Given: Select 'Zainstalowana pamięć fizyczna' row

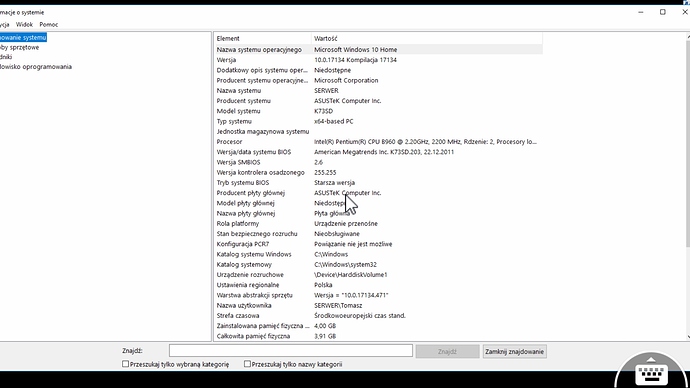Looking at the screenshot, I should tap(378, 326).
